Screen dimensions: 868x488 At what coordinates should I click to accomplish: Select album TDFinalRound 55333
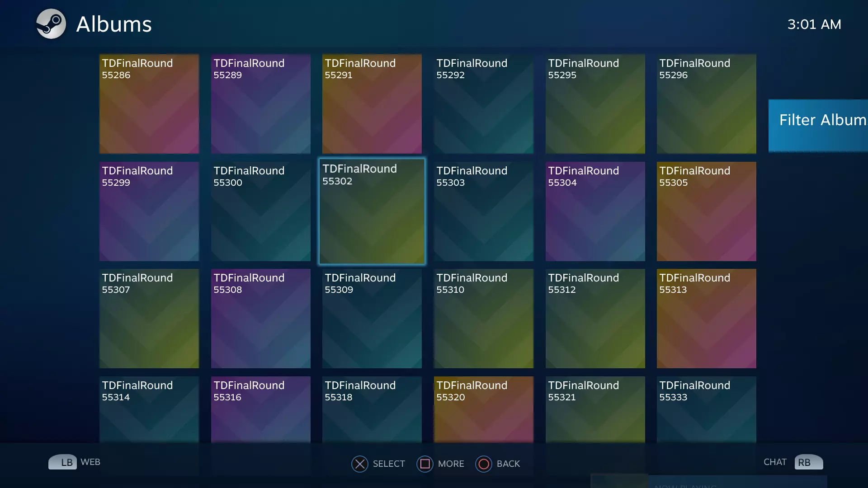[x=706, y=409]
